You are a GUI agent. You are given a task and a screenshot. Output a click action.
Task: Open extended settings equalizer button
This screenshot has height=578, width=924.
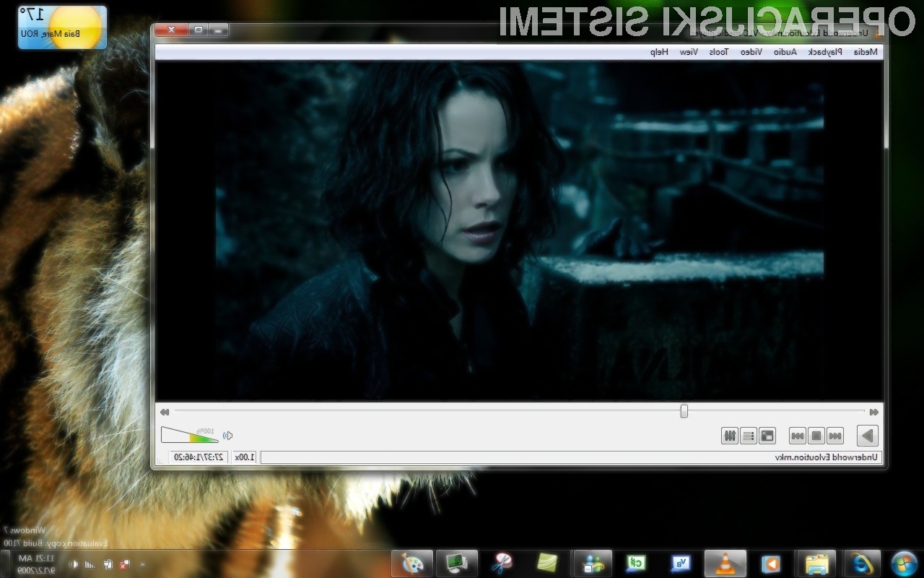[x=729, y=436]
